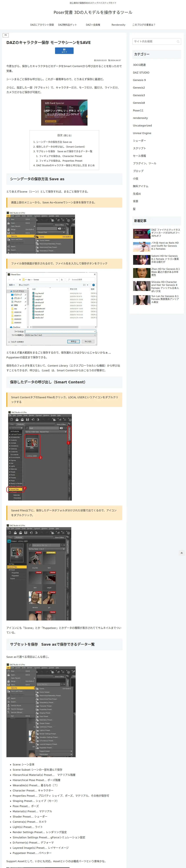Screen dimensions: 186x868
Task: Click the bullet Render Settings Preset… レンダリング設定
Action: point(40,832)
